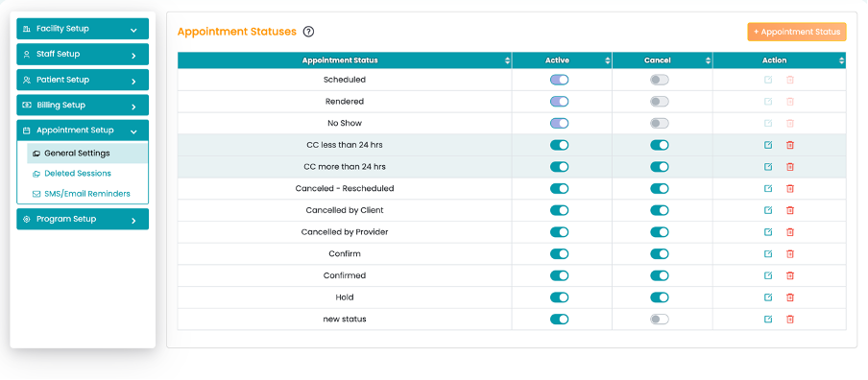Expand the Patient Setup section
Viewport: 868px width, 380px height.
[x=83, y=80]
